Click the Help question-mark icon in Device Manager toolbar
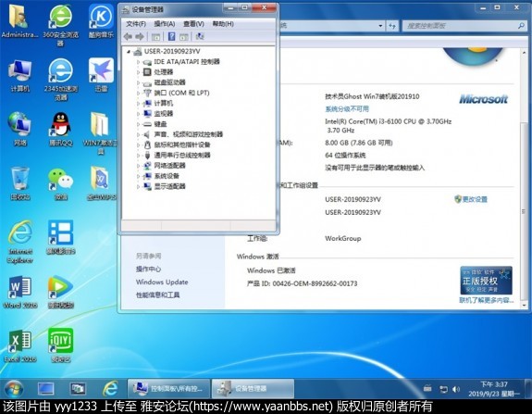 (172, 37)
